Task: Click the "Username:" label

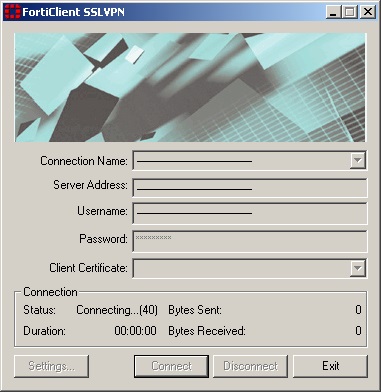Action: tap(102, 211)
